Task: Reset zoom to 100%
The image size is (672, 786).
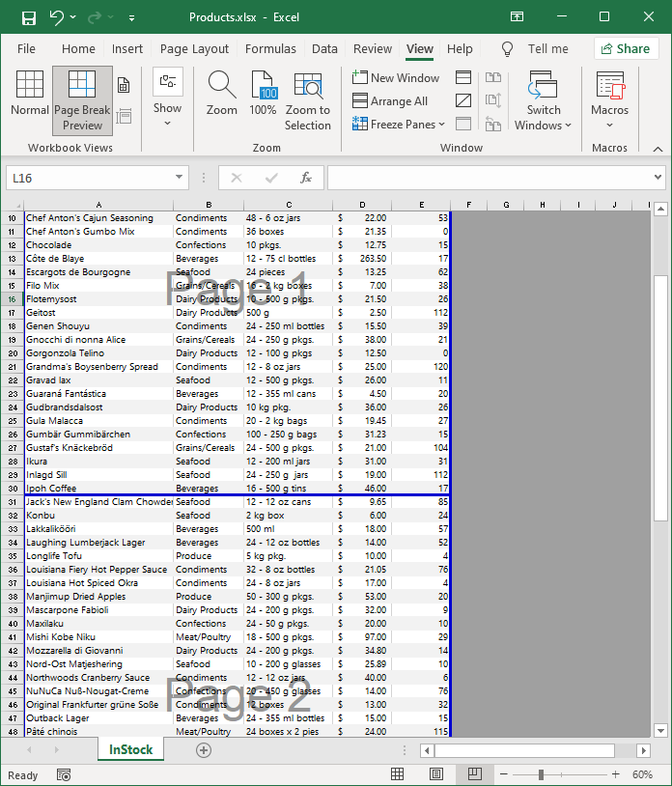Action: point(263,96)
